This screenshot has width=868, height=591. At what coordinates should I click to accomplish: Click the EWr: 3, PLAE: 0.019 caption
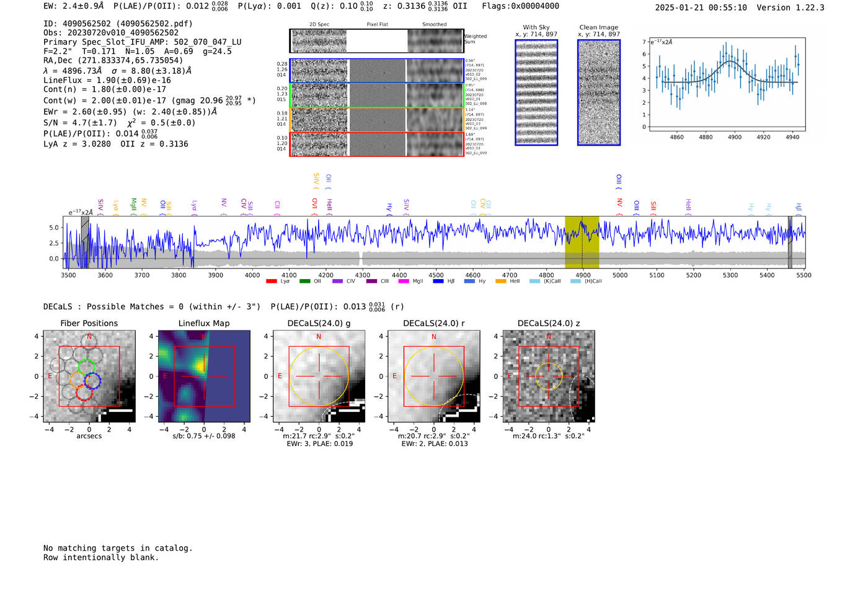click(320, 443)
